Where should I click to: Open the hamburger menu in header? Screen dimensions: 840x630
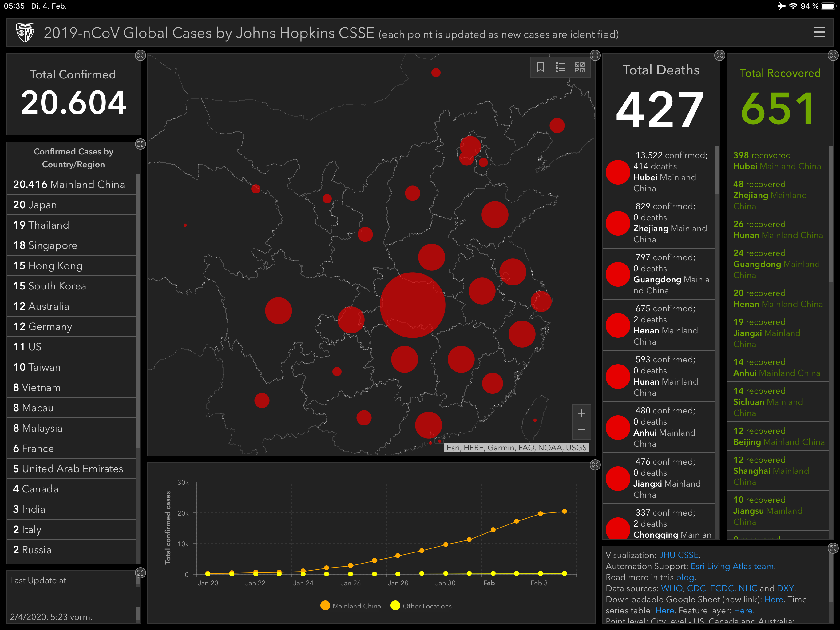tap(819, 32)
